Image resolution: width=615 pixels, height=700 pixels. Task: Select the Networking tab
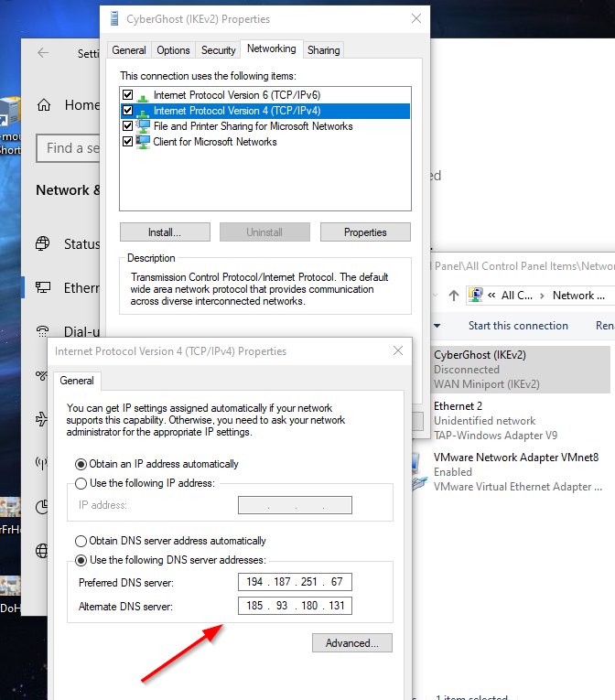click(x=272, y=48)
